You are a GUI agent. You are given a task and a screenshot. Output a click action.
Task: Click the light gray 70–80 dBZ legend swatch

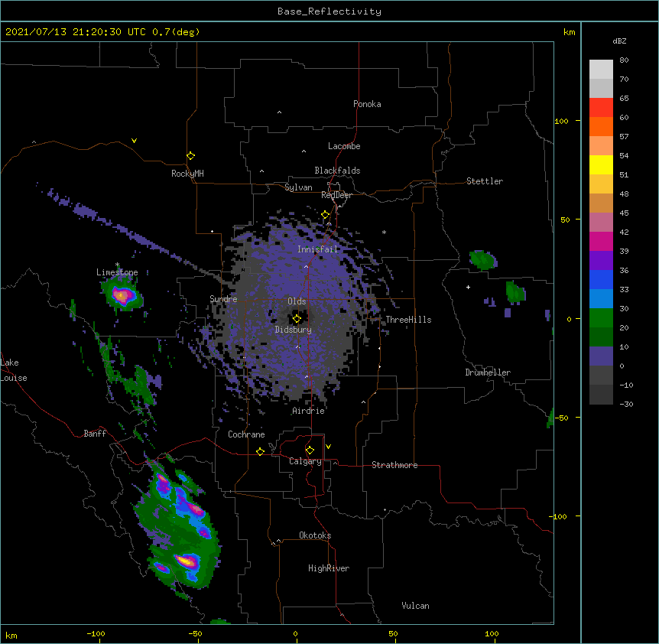pyautogui.click(x=601, y=70)
